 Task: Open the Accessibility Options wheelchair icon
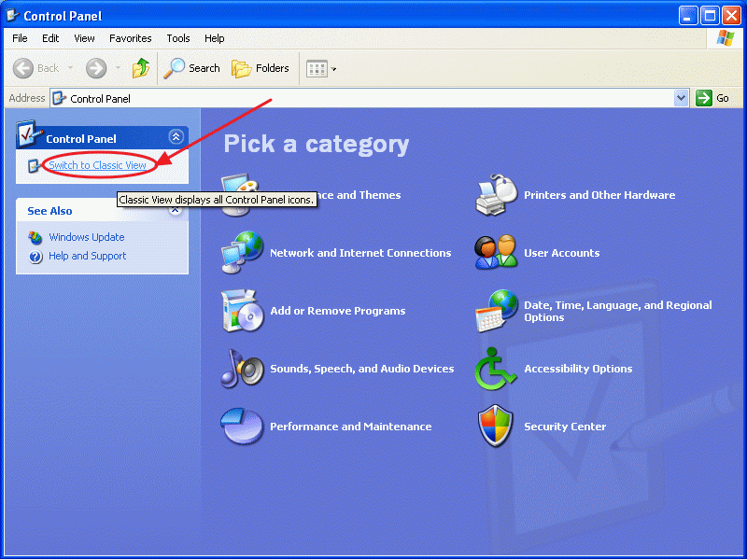(x=496, y=368)
